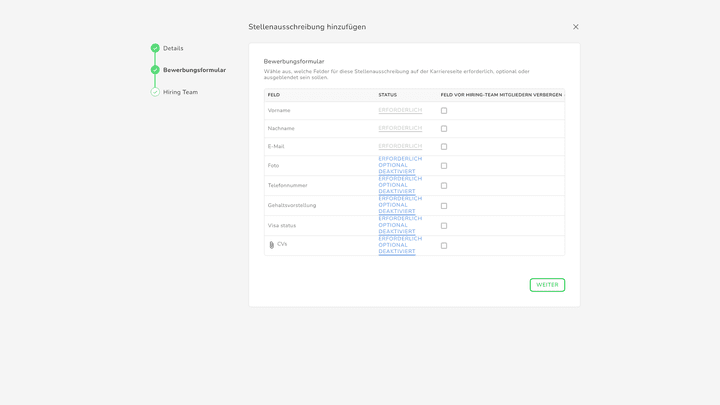Click the CVs paperclip attachment icon
Image resolution: width=720 pixels, height=405 pixels.
(x=271, y=245)
